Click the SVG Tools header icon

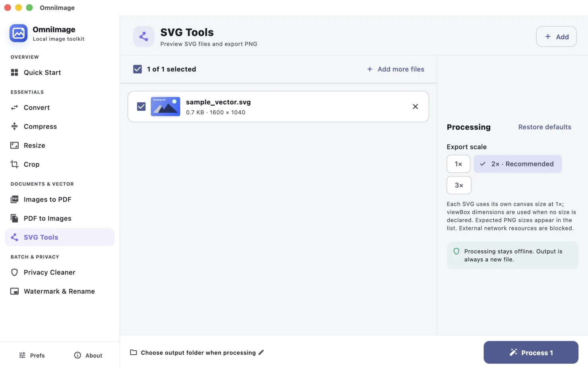(143, 37)
